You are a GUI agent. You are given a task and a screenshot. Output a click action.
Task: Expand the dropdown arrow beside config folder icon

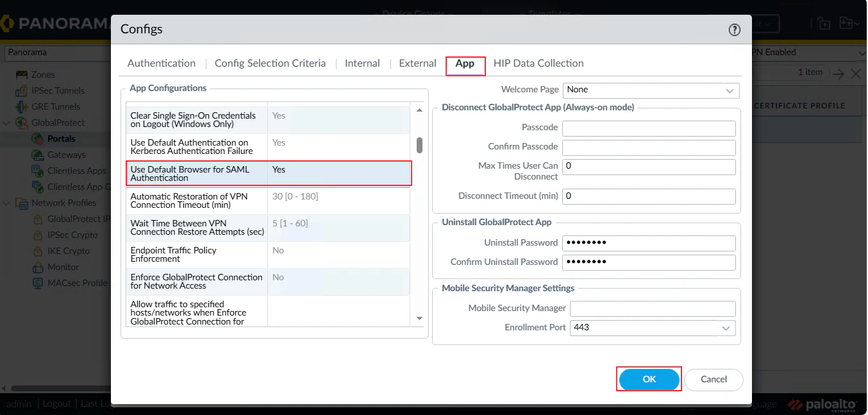(857, 24)
